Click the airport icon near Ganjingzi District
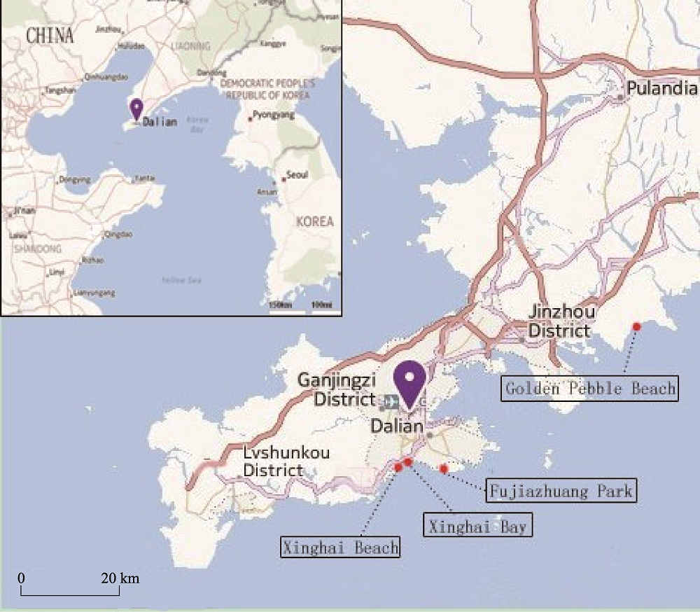Screen dimensions: 700x612 click(x=391, y=401)
